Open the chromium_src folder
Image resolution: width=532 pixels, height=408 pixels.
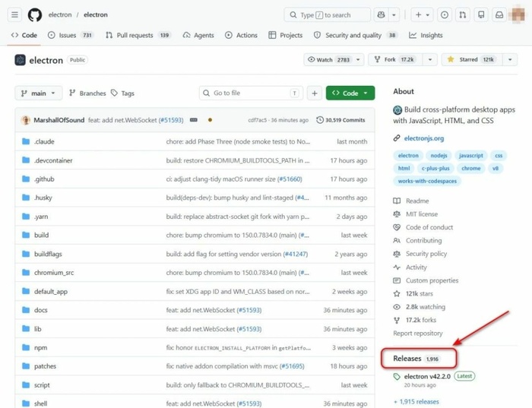tap(54, 273)
